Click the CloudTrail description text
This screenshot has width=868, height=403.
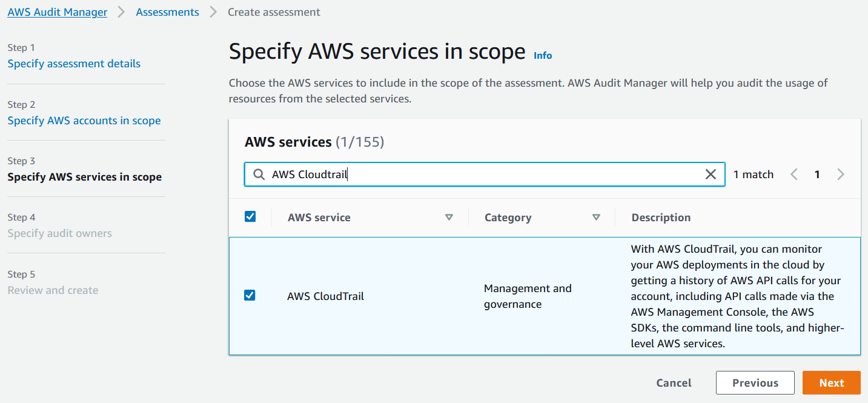point(737,296)
